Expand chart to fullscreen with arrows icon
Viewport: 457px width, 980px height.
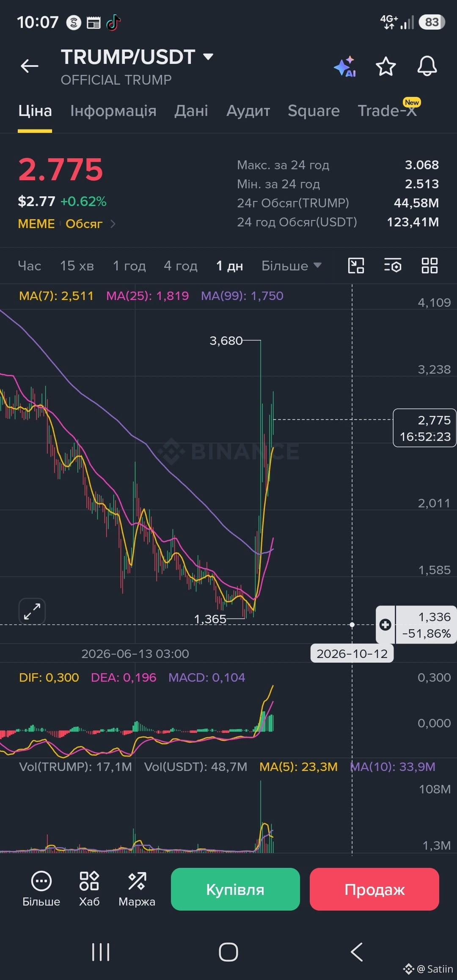pyautogui.click(x=32, y=611)
